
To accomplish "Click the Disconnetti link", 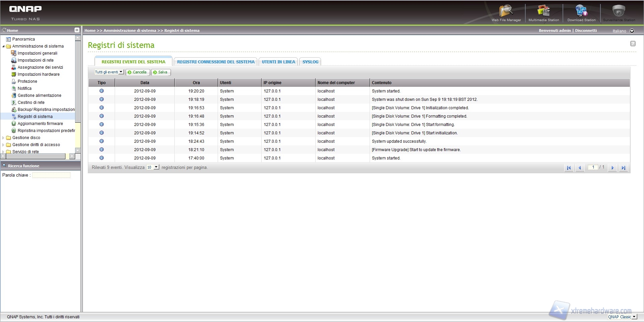I will 586,30.
